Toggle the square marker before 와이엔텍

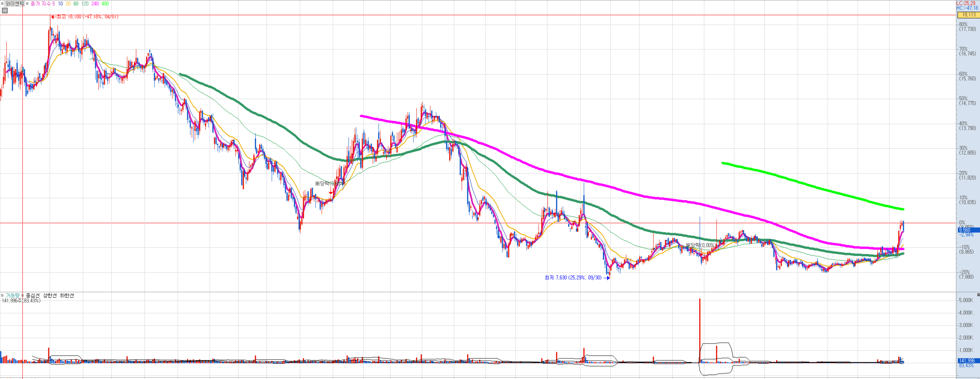coord(2,4)
